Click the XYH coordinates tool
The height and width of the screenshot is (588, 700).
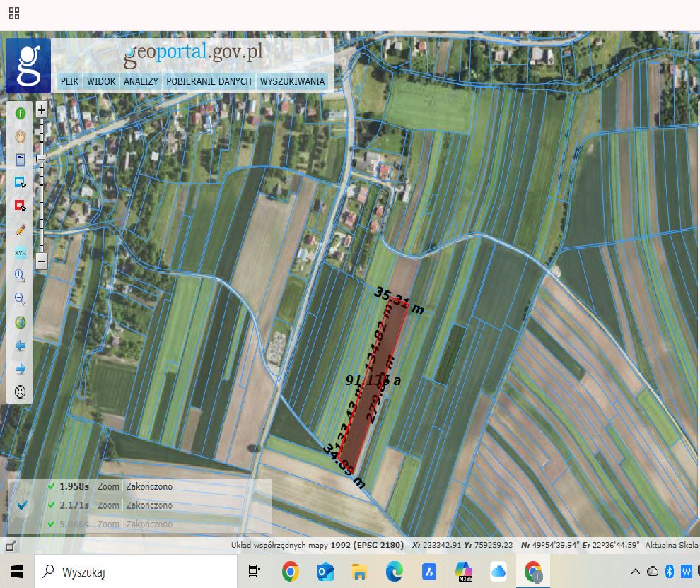20,252
